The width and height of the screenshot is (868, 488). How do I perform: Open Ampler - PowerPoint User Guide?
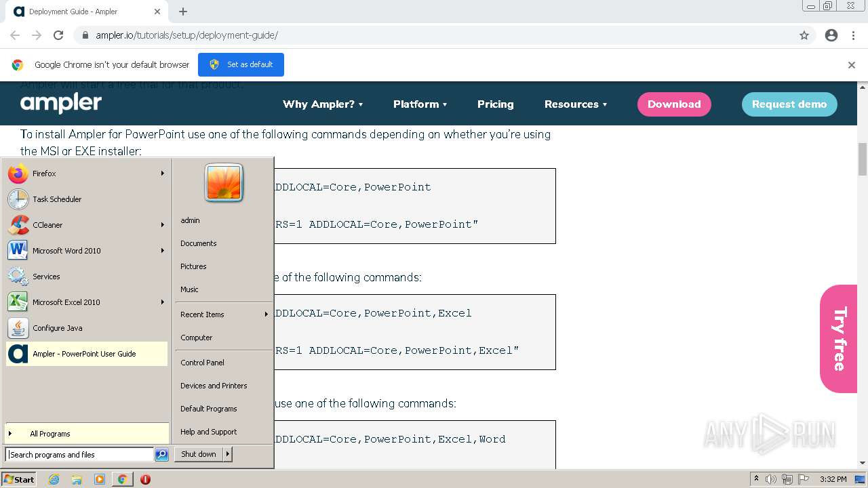tap(86, 354)
